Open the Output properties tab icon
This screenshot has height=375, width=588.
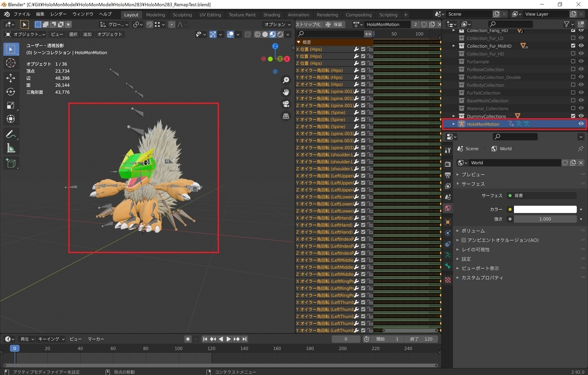tap(447, 175)
